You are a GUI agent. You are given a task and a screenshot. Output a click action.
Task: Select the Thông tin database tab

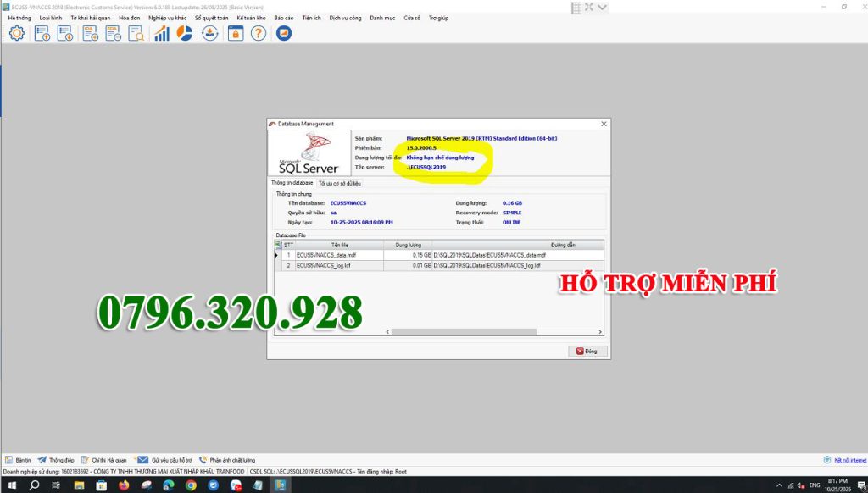(x=292, y=183)
